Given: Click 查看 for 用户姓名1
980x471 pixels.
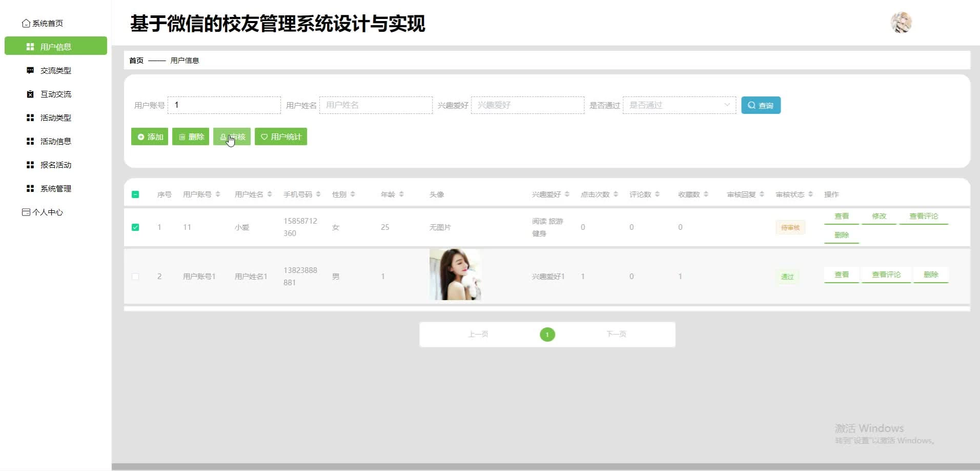Looking at the screenshot, I should point(842,275).
